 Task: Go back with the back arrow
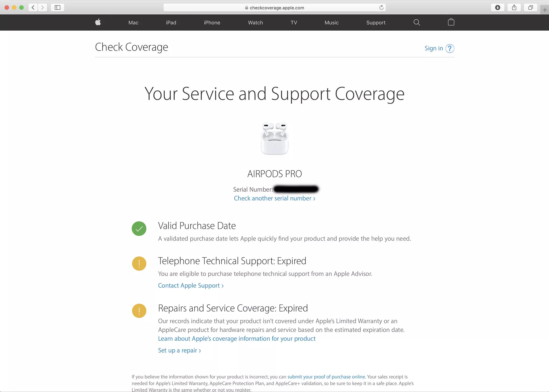(33, 8)
